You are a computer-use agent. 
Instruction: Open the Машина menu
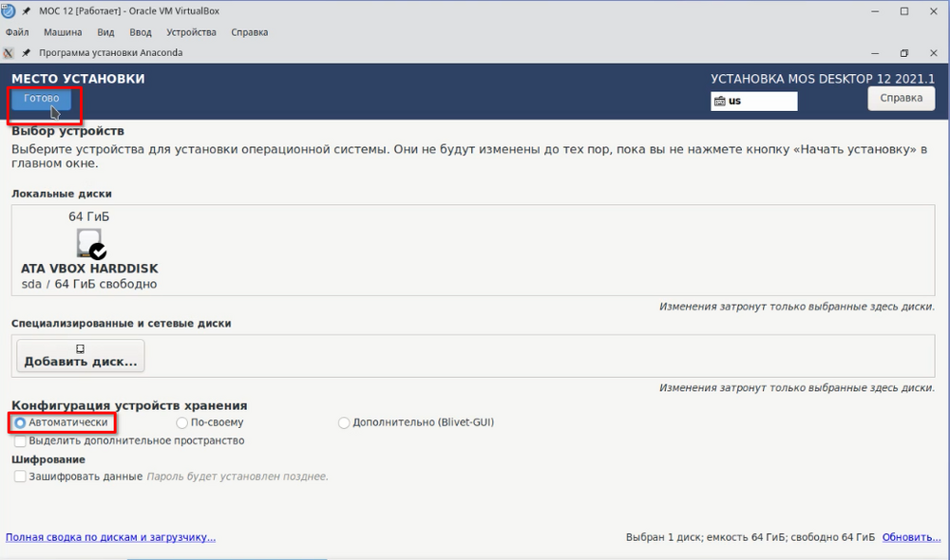pos(63,32)
